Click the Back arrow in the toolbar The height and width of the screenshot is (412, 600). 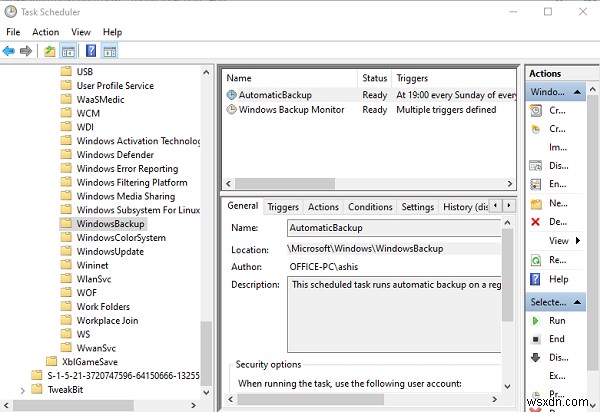10,51
